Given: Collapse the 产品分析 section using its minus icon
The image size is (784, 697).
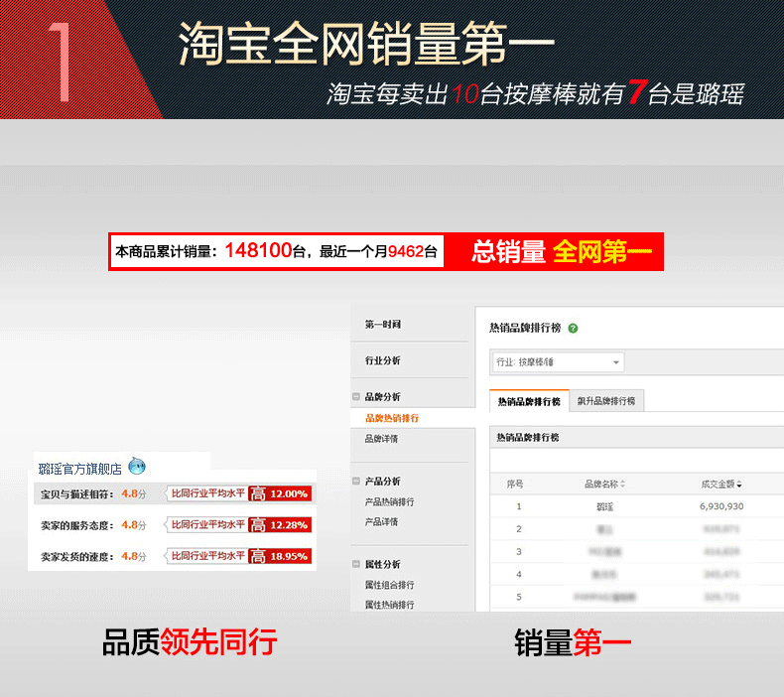Looking at the screenshot, I should (x=356, y=481).
